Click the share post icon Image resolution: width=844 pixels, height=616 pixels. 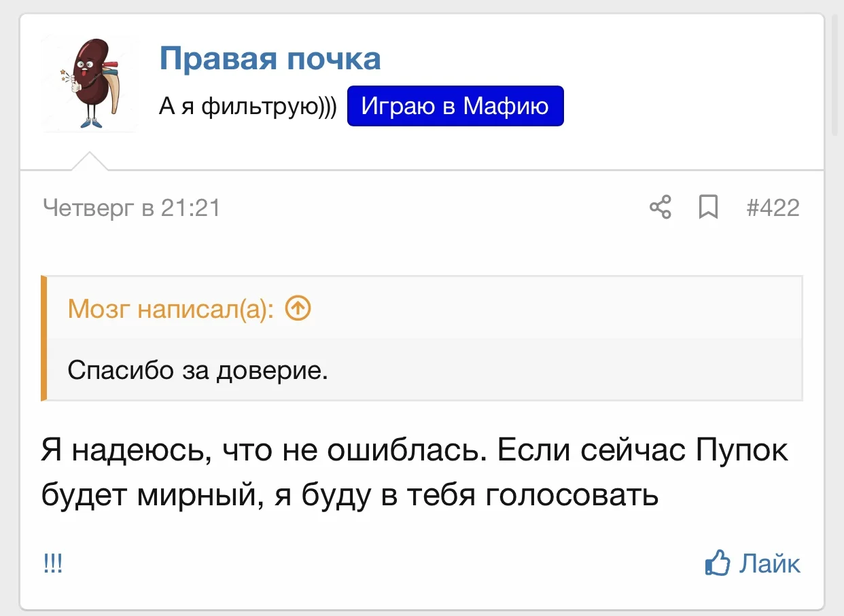pyautogui.click(x=661, y=207)
